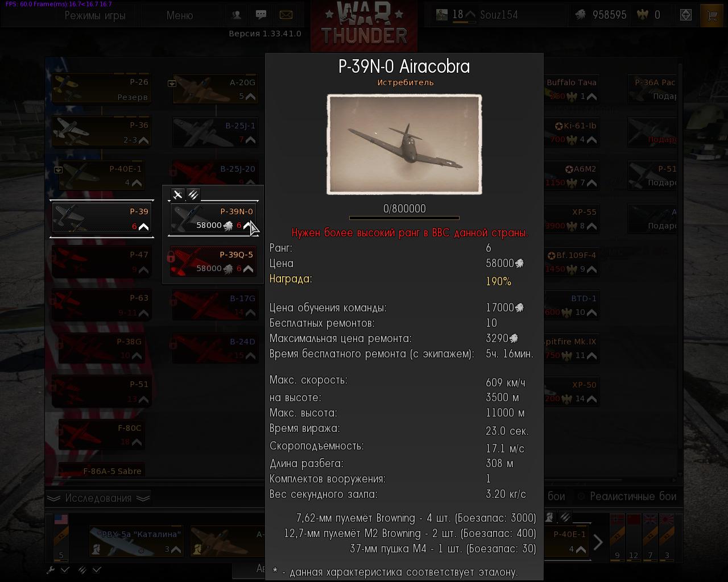Open the chat speech bubble icon

pyautogui.click(x=261, y=15)
